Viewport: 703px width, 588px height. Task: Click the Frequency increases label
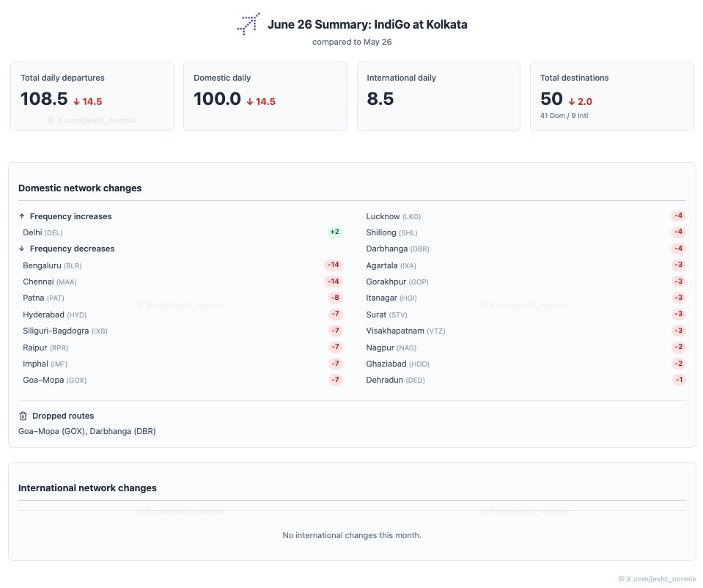71,216
